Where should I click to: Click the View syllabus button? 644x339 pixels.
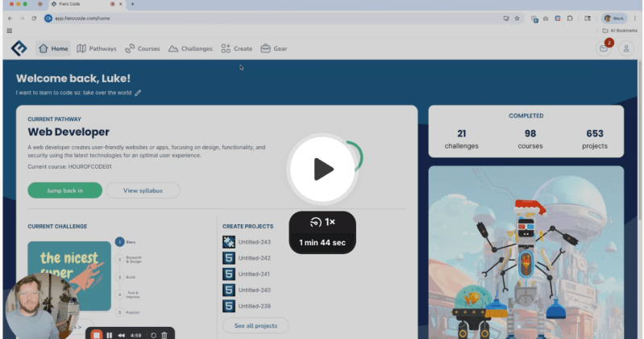click(143, 190)
